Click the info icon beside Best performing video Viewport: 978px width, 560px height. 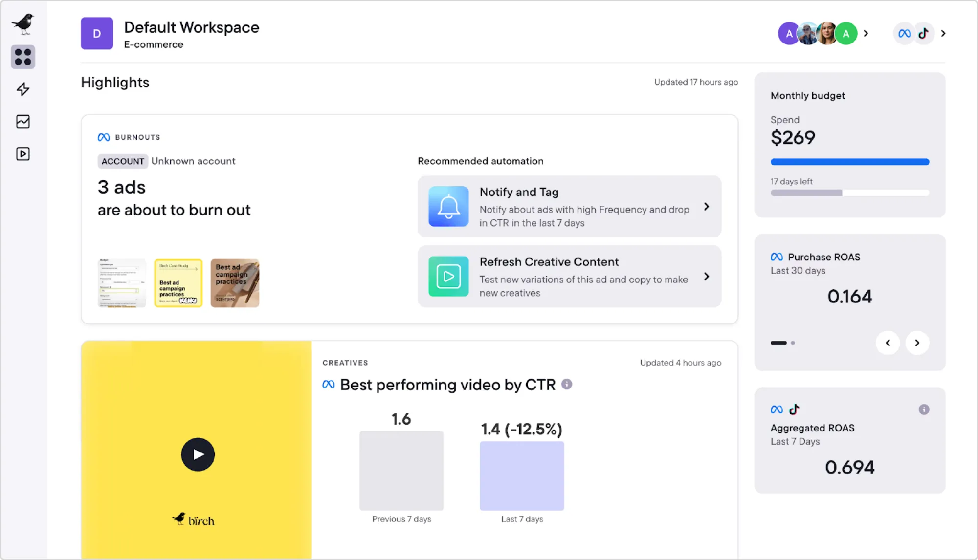tap(567, 384)
